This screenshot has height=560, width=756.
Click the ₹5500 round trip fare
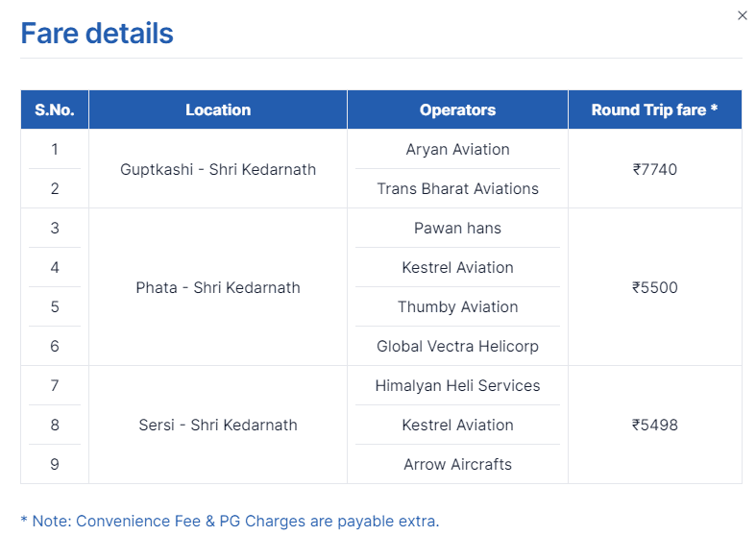coord(654,287)
